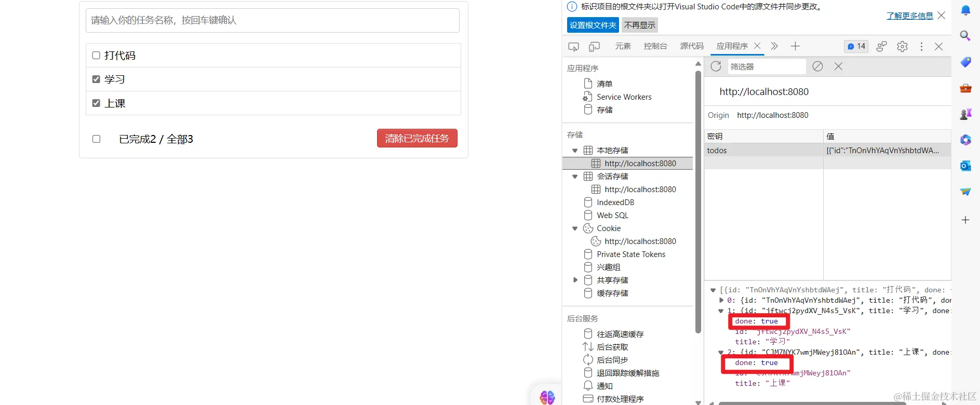
Task: Expand the 共享存储 tree node
Action: click(575, 280)
